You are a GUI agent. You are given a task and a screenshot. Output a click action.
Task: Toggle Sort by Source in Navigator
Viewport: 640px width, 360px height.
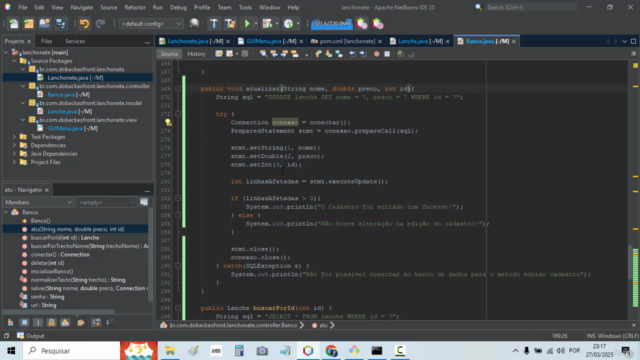pos(109,322)
